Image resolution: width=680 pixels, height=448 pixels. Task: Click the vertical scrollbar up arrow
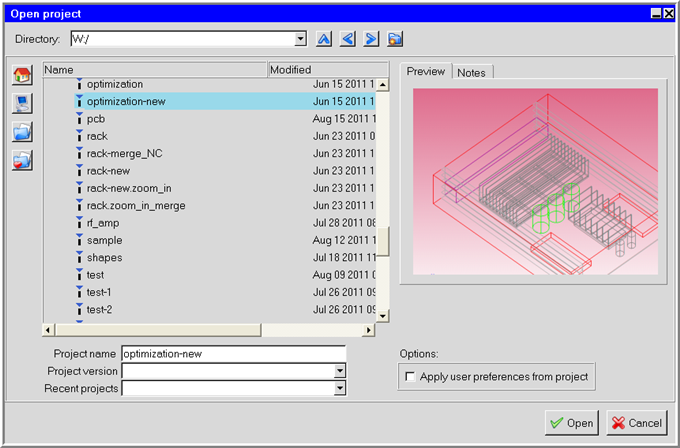[382, 85]
